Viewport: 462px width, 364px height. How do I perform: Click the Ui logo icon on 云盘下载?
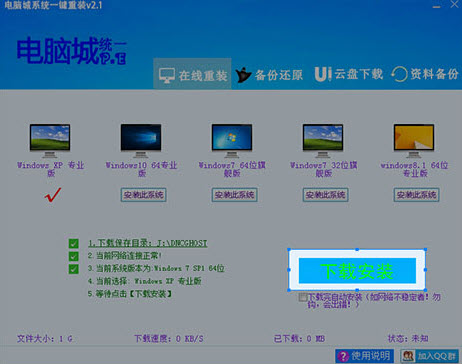coord(323,74)
